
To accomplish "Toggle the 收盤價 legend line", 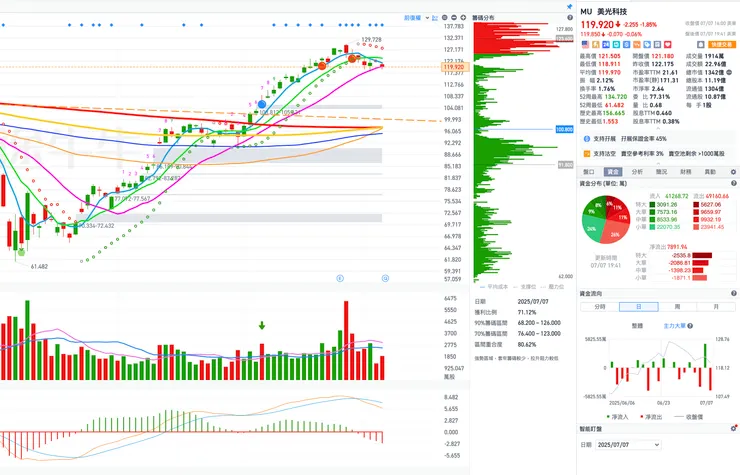I will coord(689,417).
